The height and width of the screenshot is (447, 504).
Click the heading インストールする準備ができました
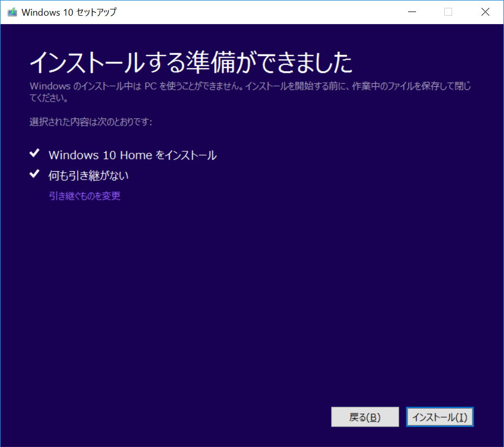point(191,62)
